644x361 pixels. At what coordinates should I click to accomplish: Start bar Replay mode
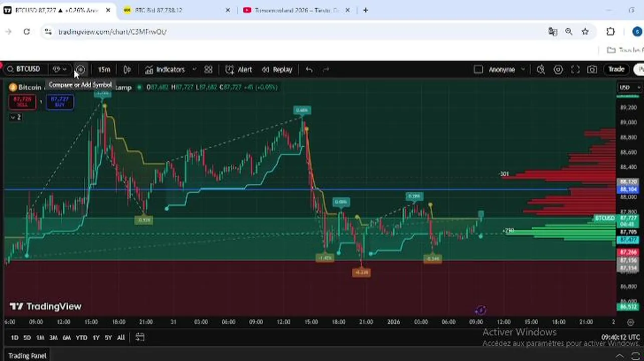(x=277, y=70)
